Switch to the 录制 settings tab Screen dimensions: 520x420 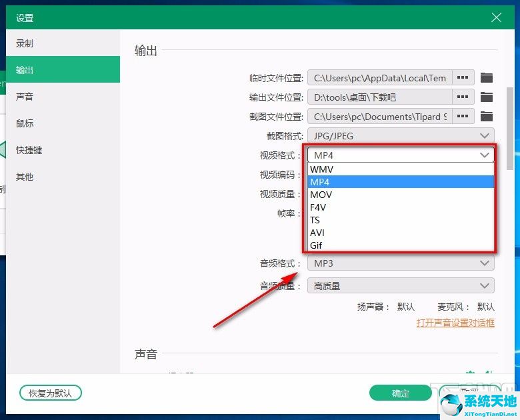[63, 43]
